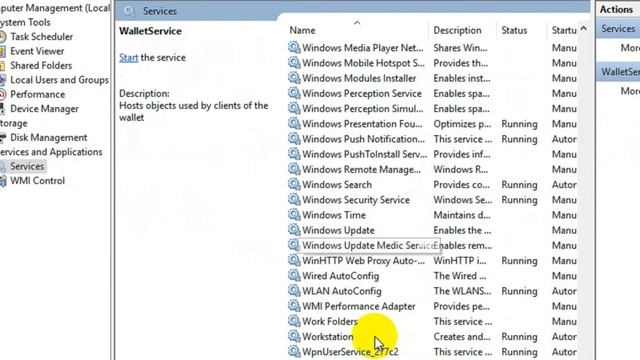Open WMI Control node
Viewport: 640px width, 360px height.
[37, 181]
